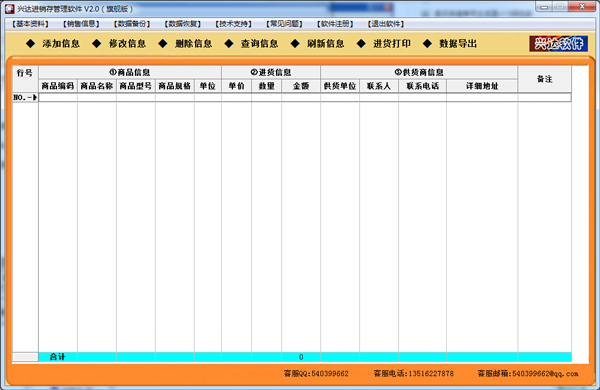Open the 基本资料 menu
This screenshot has height=390, width=600.
coord(30,24)
